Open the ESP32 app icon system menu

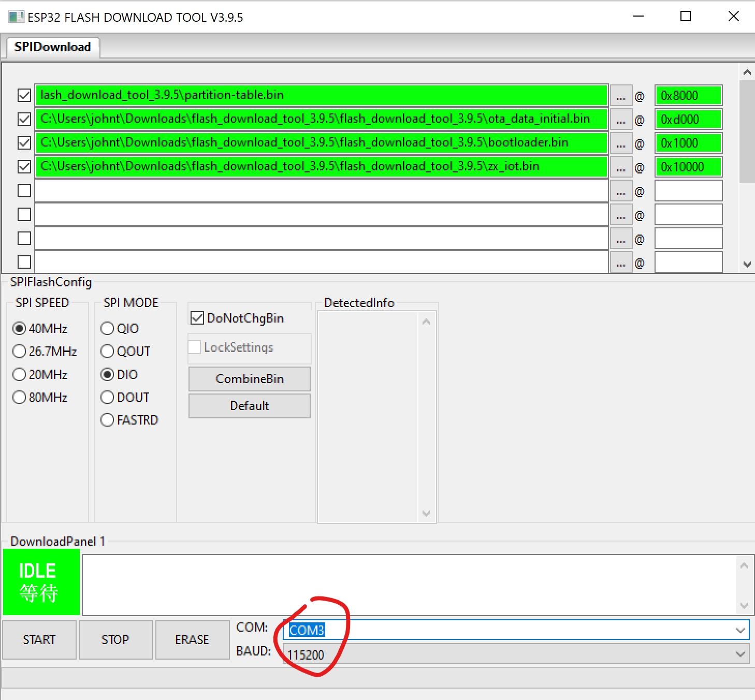pos(16,17)
